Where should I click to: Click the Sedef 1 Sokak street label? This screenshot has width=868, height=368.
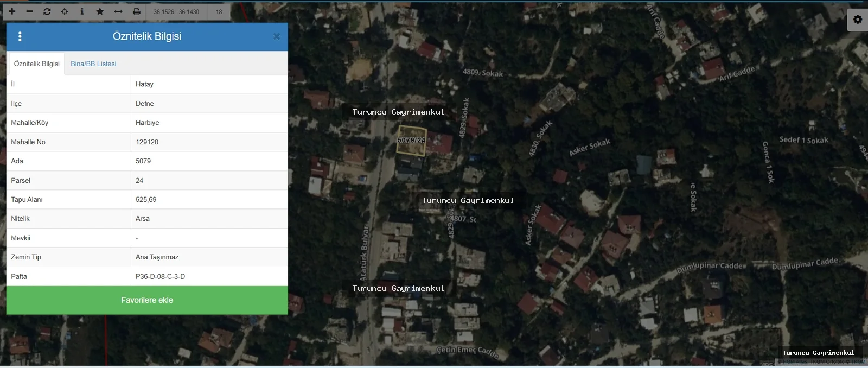pyautogui.click(x=804, y=140)
